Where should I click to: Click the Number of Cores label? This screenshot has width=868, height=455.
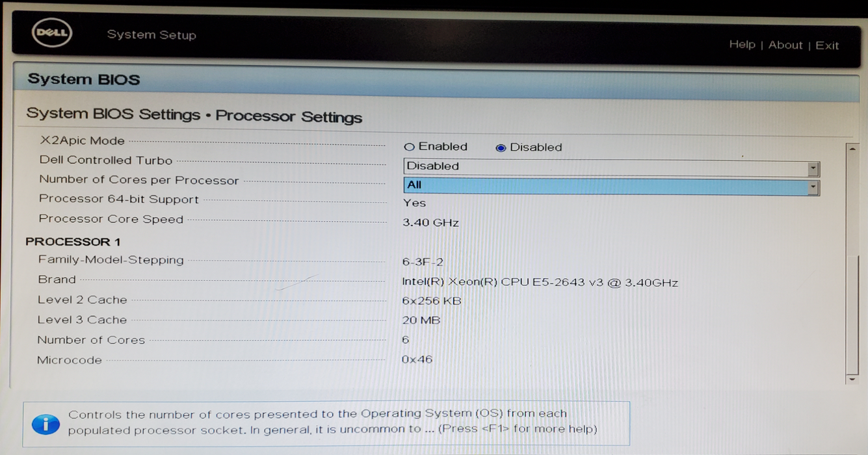90,340
